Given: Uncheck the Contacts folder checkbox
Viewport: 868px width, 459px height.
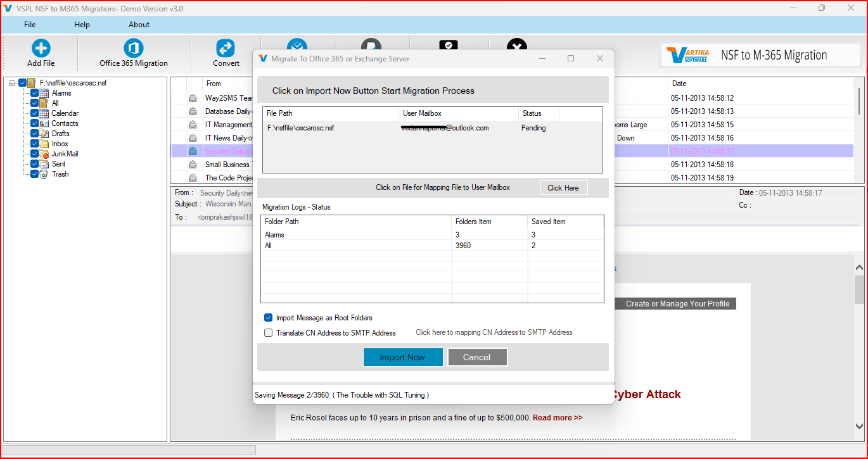Looking at the screenshot, I should [35, 123].
